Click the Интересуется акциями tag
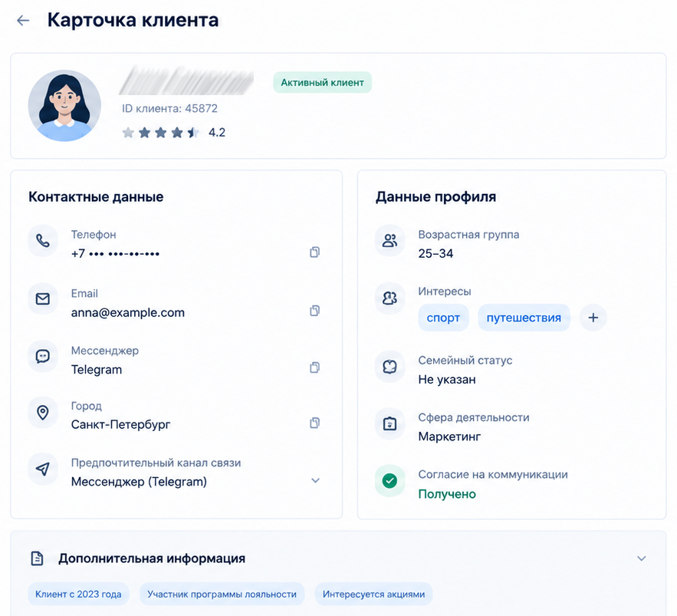 (x=374, y=594)
